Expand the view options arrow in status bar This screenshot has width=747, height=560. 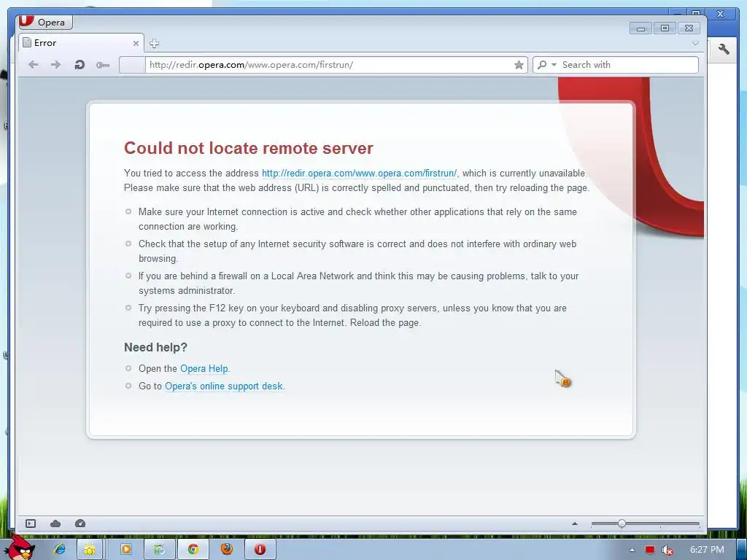(575, 524)
